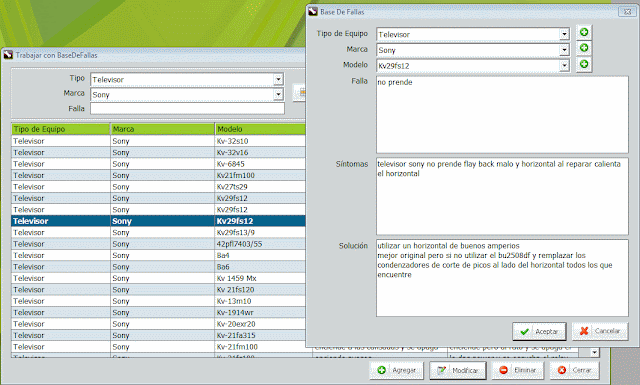Select row with model Kv-6845
Image resolution: width=640 pixels, height=385 pixels.
click(158, 164)
